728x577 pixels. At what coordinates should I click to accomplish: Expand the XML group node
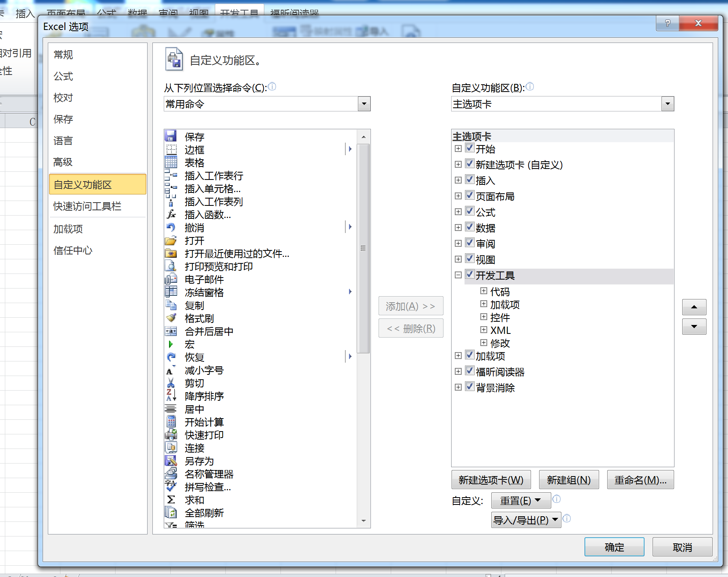tap(484, 330)
